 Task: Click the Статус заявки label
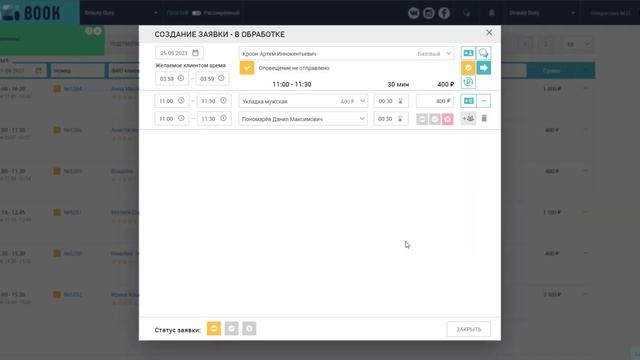click(178, 330)
